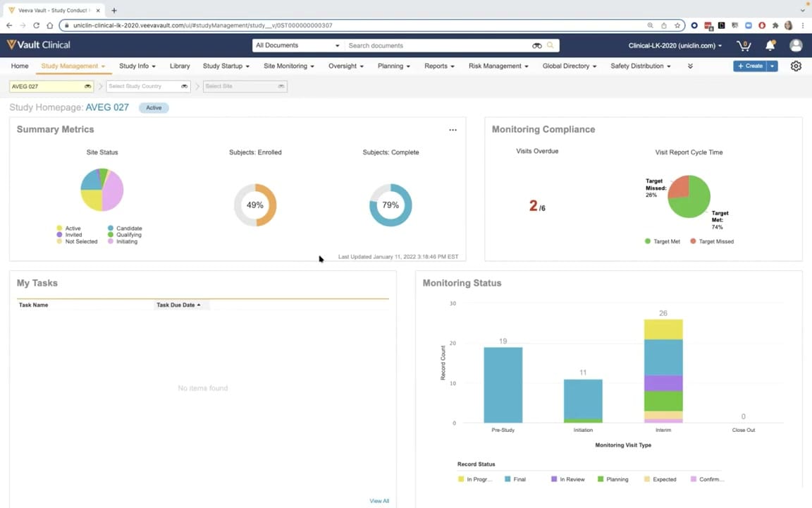Toggle Target Missed legend entry

[712, 241]
